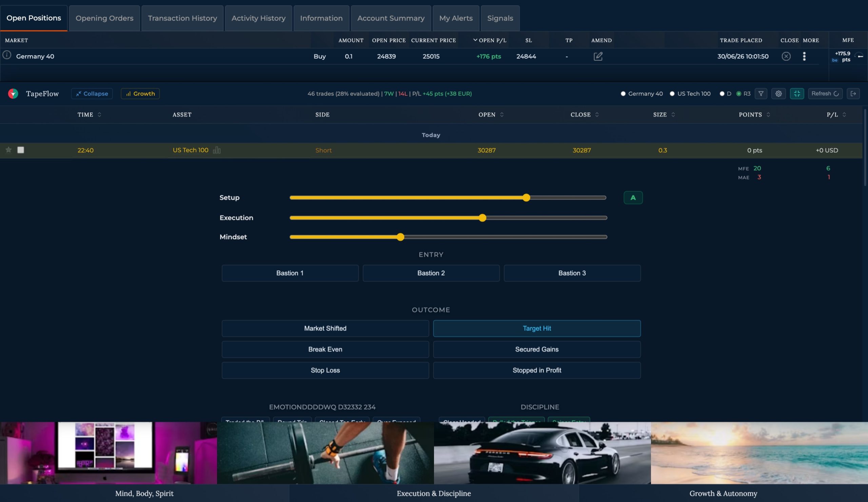Open the Growth view button

pos(140,94)
